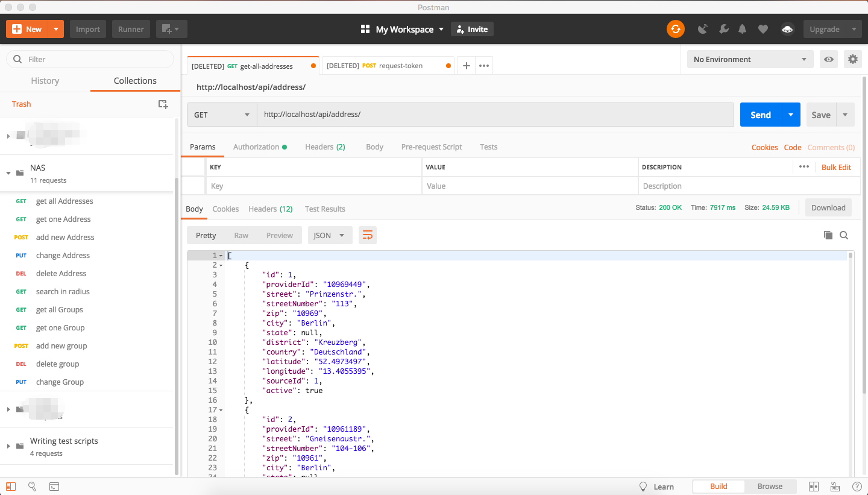Search the response body magnifier icon
This screenshot has width=868, height=495.
[x=844, y=235]
